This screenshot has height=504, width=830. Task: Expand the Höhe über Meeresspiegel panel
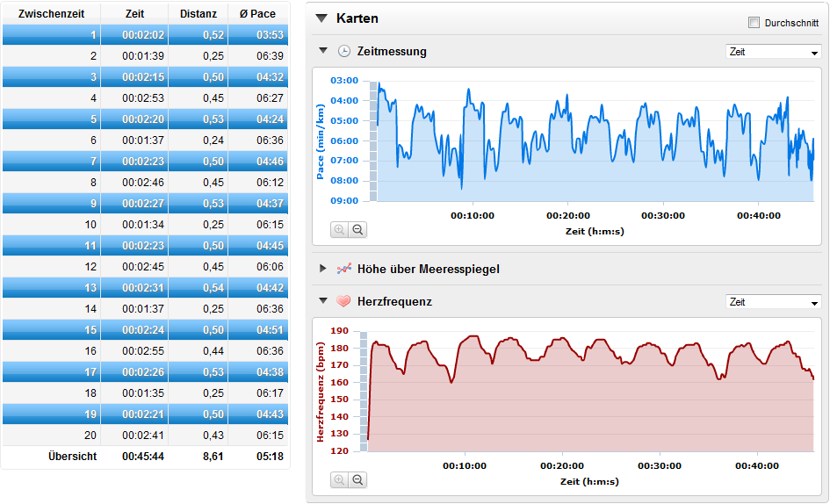tap(323, 269)
